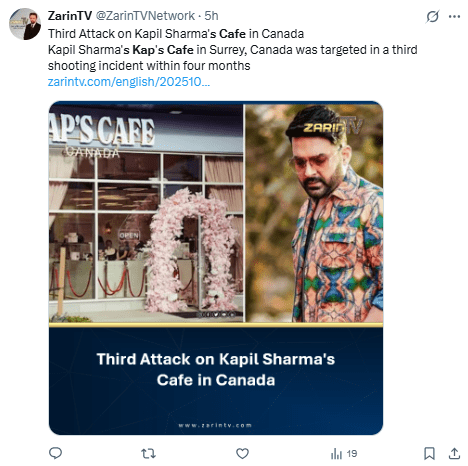468x466 pixels.
Task: Open the @ZarinTVNetwork handle link
Action: click(145, 16)
